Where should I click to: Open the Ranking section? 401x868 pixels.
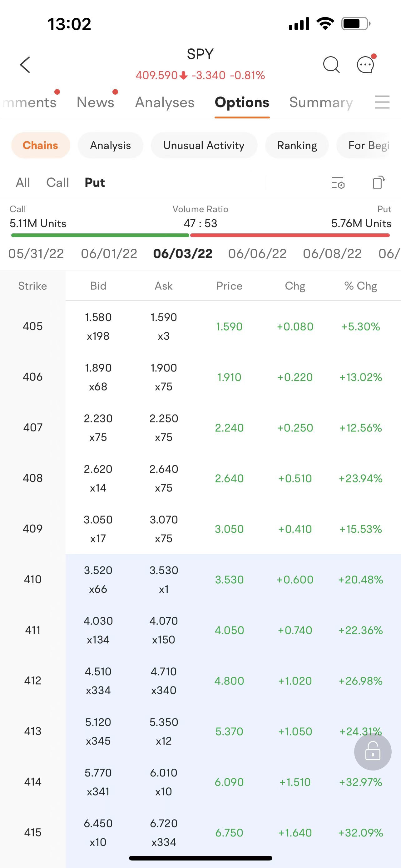click(297, 146)
